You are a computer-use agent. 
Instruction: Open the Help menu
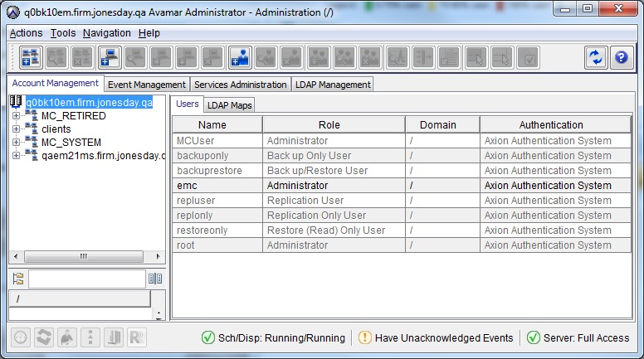149,33
